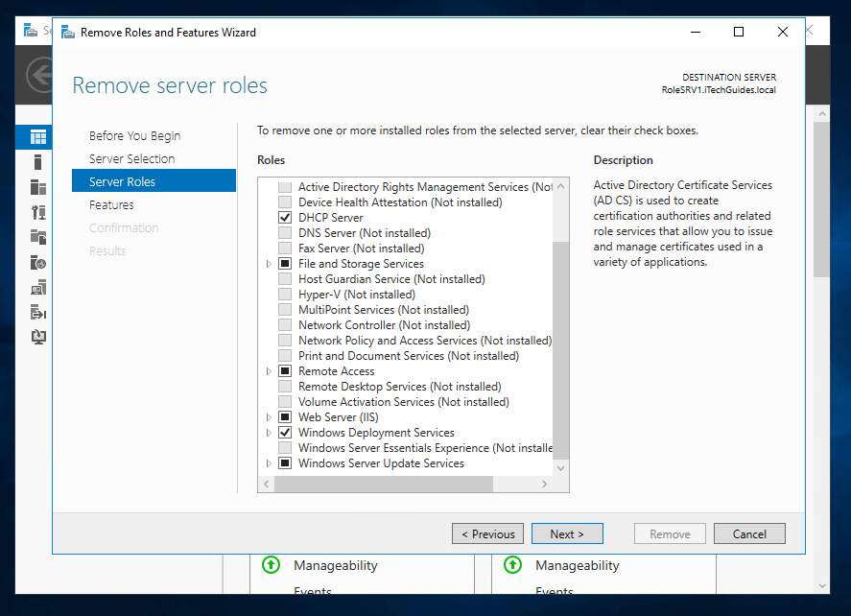This screenshot has width=851, height=616.
Task: Expand the File and Storage Services entry
Action: click(x=268, y=263)
